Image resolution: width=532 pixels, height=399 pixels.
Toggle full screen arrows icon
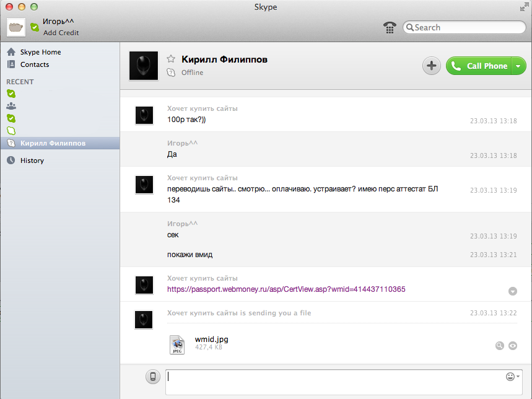(524, 7)
